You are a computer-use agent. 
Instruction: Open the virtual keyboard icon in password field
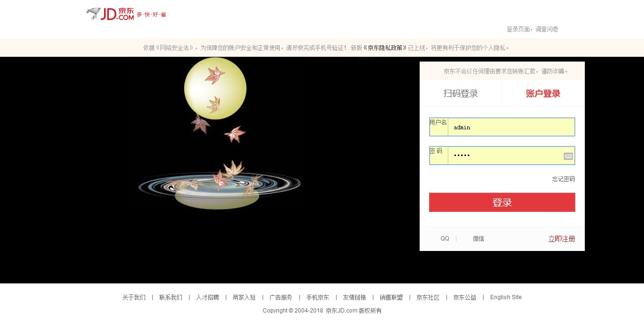[x=568, y=156]
